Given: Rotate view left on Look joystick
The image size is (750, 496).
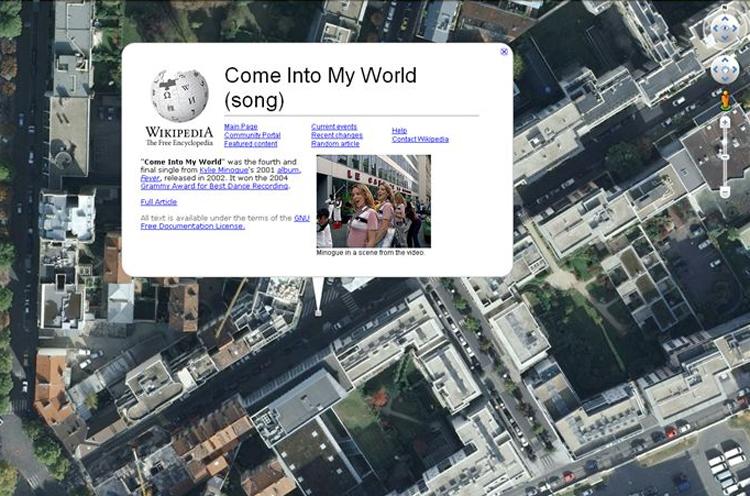Looking at the screenshot, I should [x=716, y=28].
